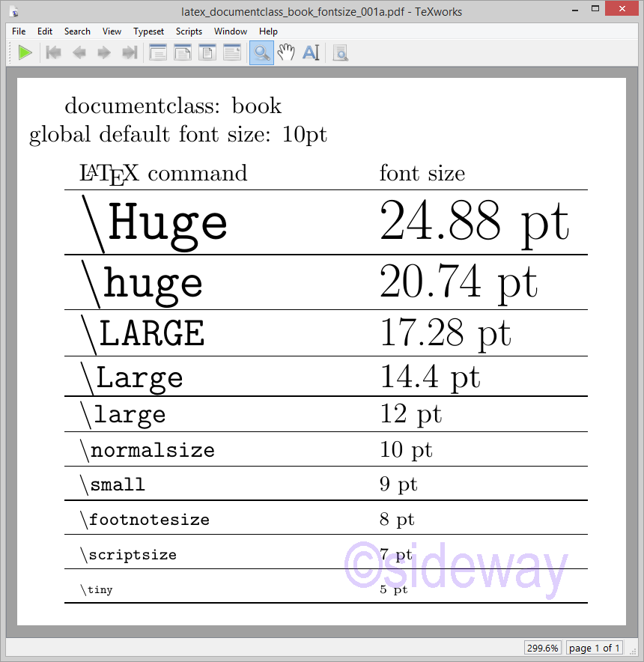This screenshot has height=662, width=644.
Task: Open the Help menu
Action: point(268,31)
